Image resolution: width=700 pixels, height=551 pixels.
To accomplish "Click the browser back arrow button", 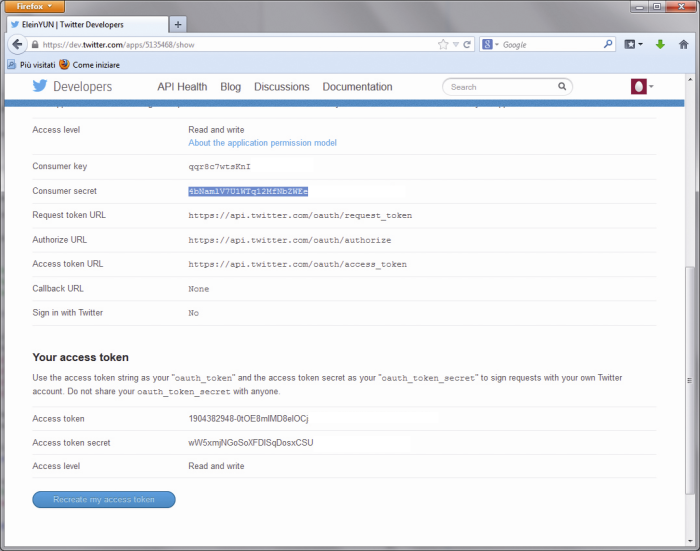I will click(x=17, y=45).
